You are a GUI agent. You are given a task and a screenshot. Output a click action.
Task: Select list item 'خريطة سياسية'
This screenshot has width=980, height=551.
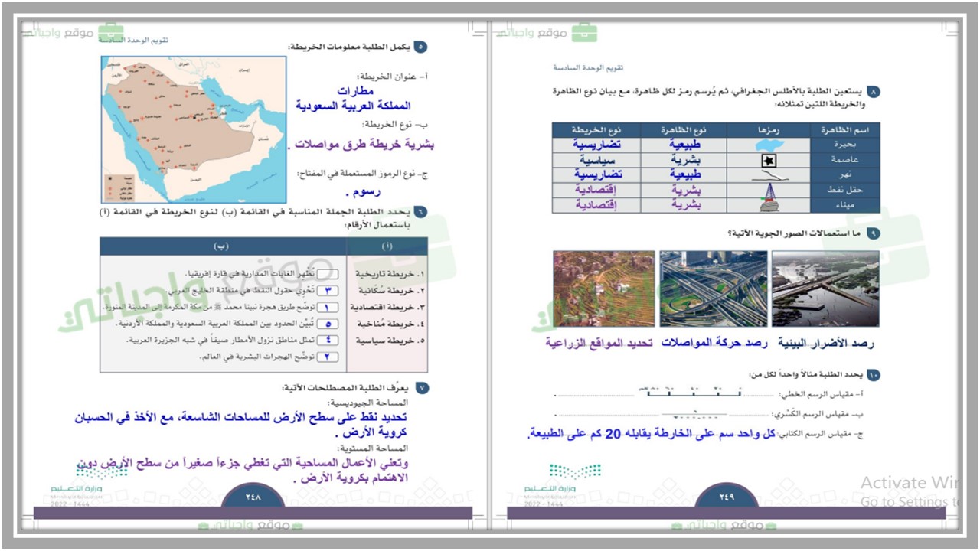pyautogui.click(x=390, y=340)
